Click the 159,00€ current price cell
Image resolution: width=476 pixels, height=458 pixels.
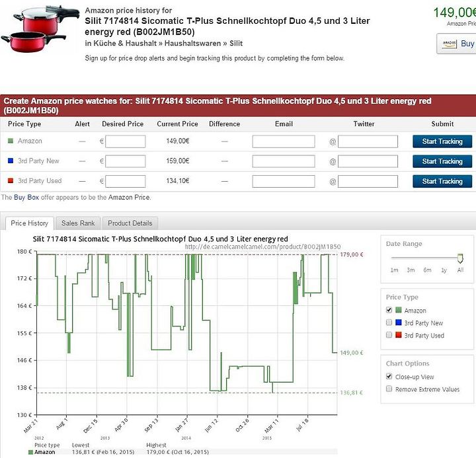(x=178, y=161)
